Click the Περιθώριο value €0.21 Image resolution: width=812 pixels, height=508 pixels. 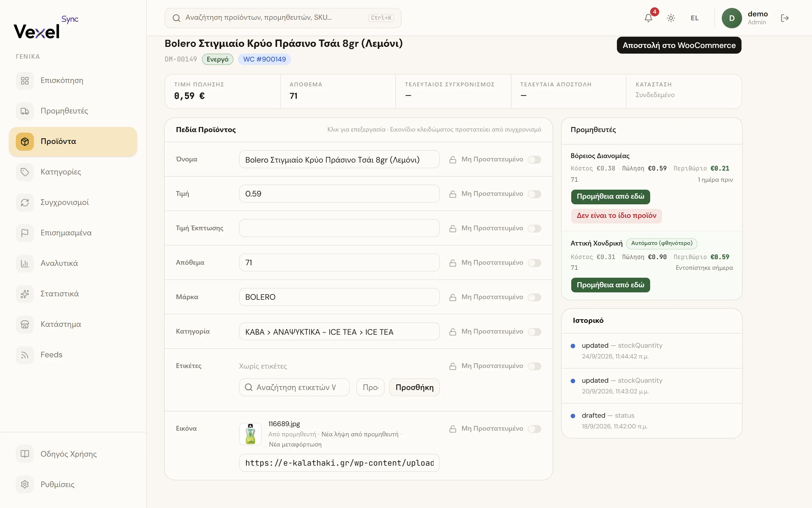pyautogui.click(x=720, y=168)
